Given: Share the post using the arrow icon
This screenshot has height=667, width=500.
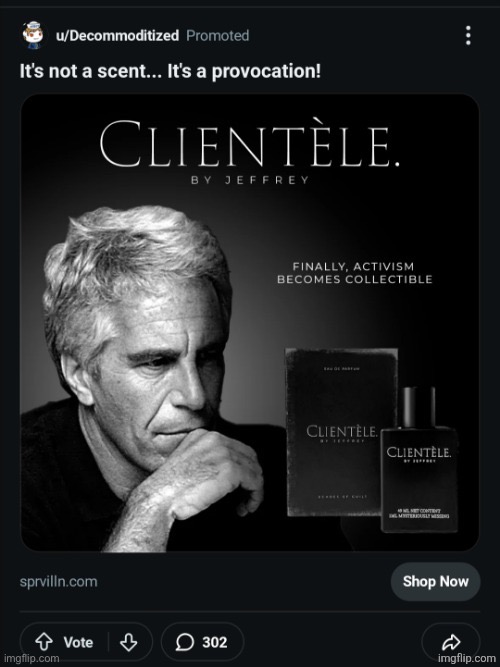Looking at the screenshot, I should tap(451, 642).
